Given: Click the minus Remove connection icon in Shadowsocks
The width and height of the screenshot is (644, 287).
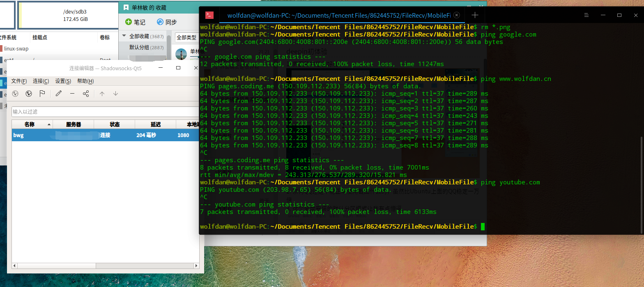Looking at the screenshot, I should pyautogui.click(x=72, y=94).
